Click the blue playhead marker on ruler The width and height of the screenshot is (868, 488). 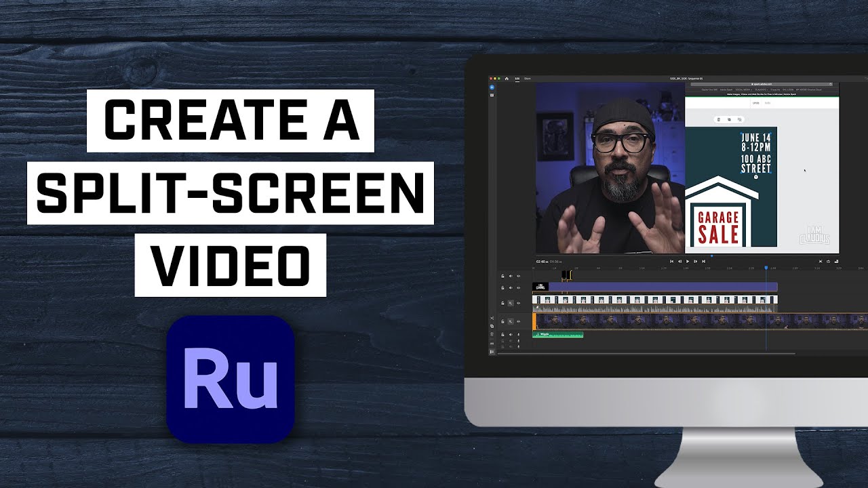pyautogui.click(x=766, y=268)
